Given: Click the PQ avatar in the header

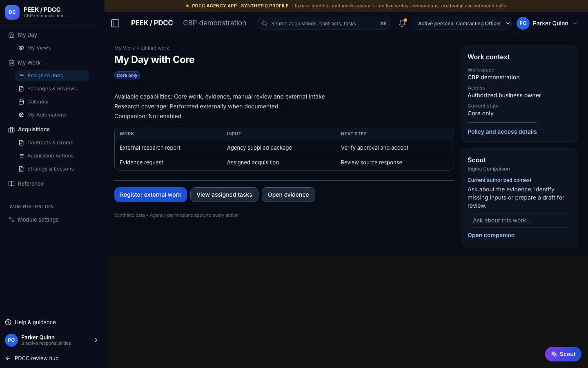Looking at the screenshot, I should pos(523,23).
